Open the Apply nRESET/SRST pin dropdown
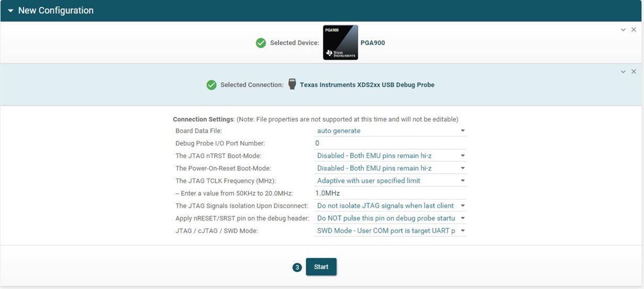This screenshot has width=644, height=289. coord(390,218)
